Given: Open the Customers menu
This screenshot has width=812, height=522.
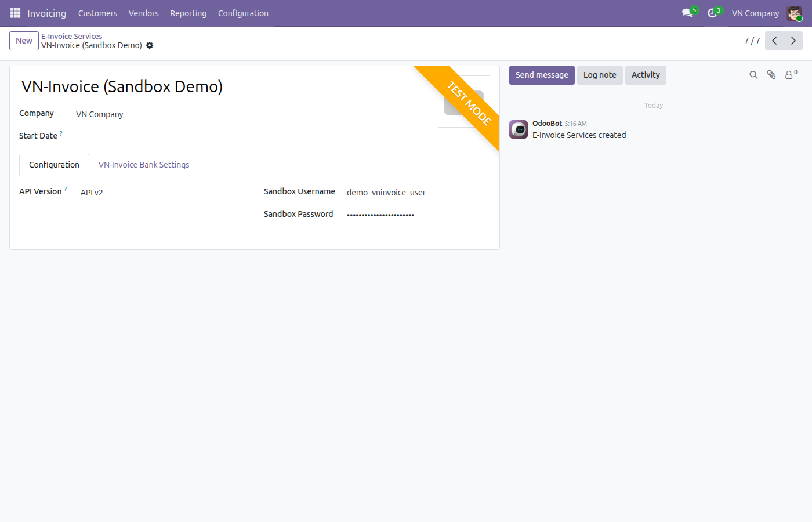Looking at the screenshot, I should click(97, 13).
